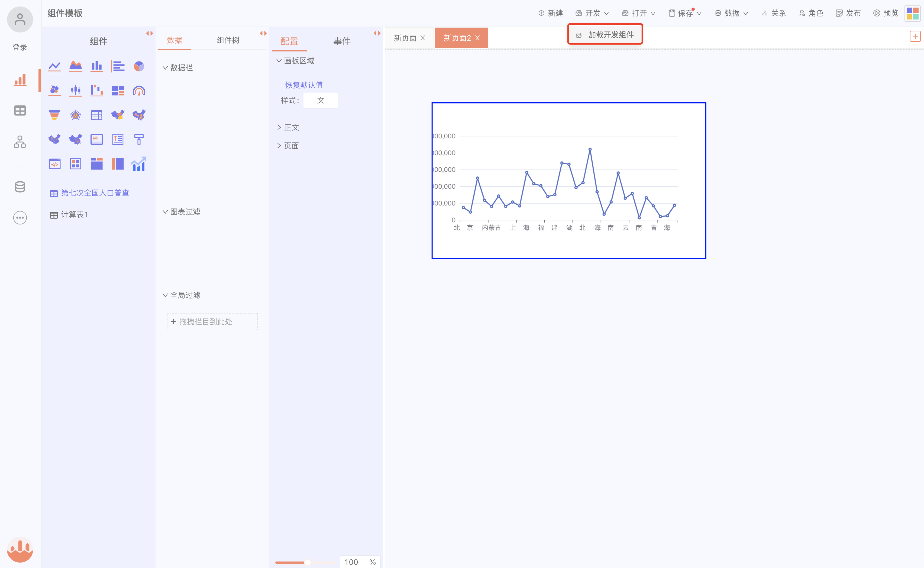Switch to the 事件 tab
Image resolution: width=924 pixels, height=568 pixels.
(342, 41)
